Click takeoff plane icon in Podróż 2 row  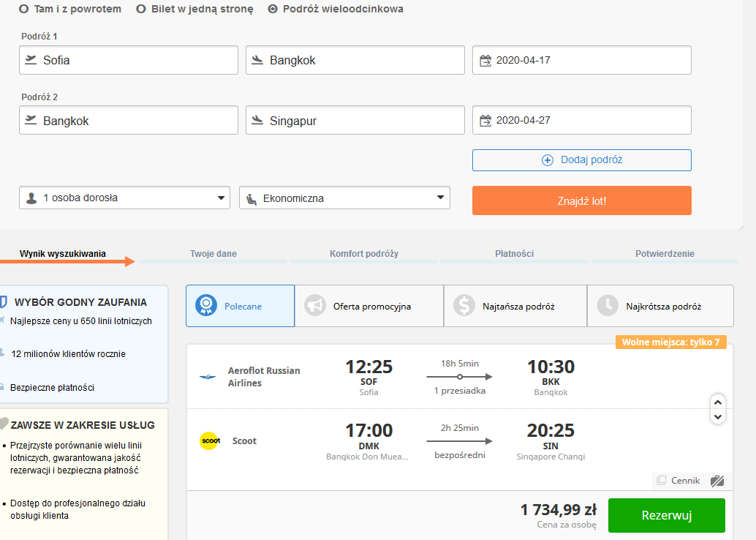31,120
